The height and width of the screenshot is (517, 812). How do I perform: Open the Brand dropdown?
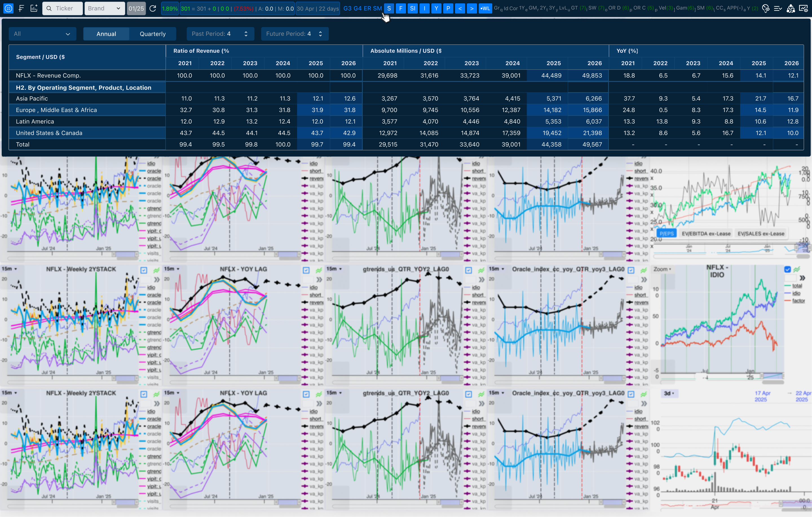click(105, 8)
